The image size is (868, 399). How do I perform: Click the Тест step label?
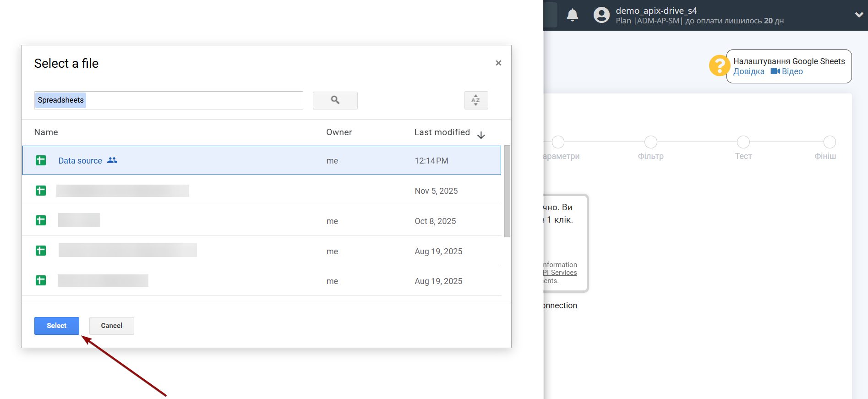pyautogui.click(x=743, y=156)
